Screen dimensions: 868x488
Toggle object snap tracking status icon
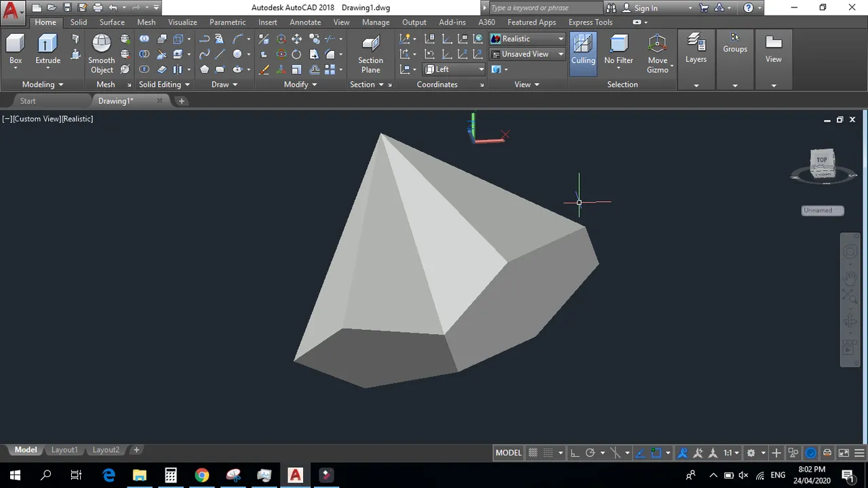pos(642,453)
